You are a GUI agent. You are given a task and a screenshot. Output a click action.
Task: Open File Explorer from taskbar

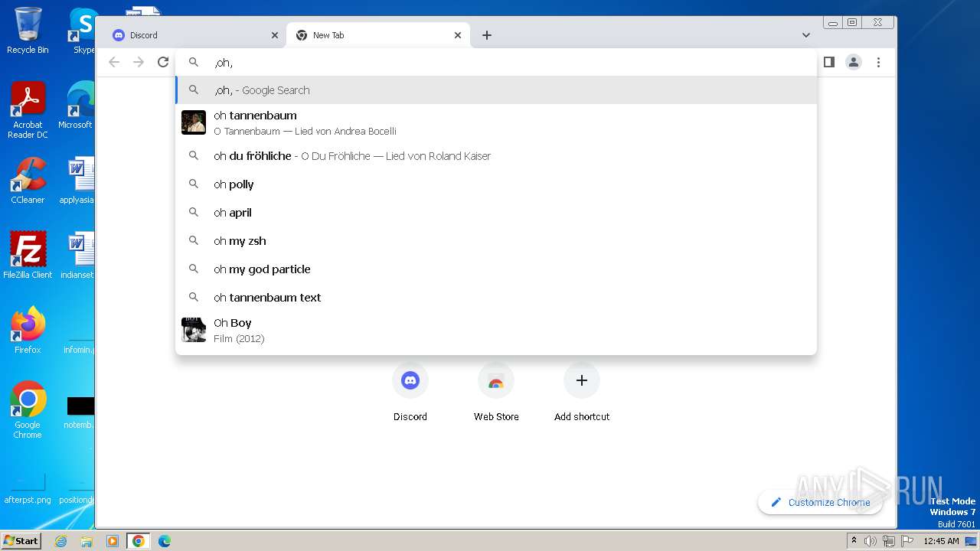(x=87, y=541)
